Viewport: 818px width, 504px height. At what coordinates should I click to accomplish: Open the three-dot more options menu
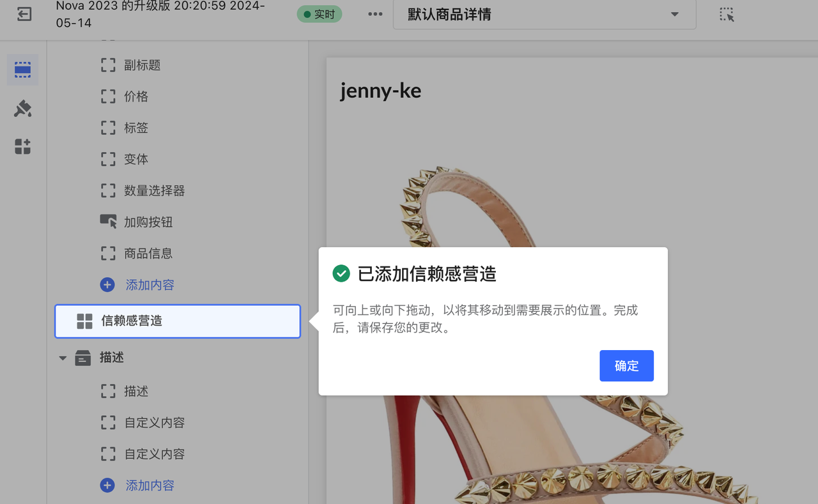click(x=375, y=14)
